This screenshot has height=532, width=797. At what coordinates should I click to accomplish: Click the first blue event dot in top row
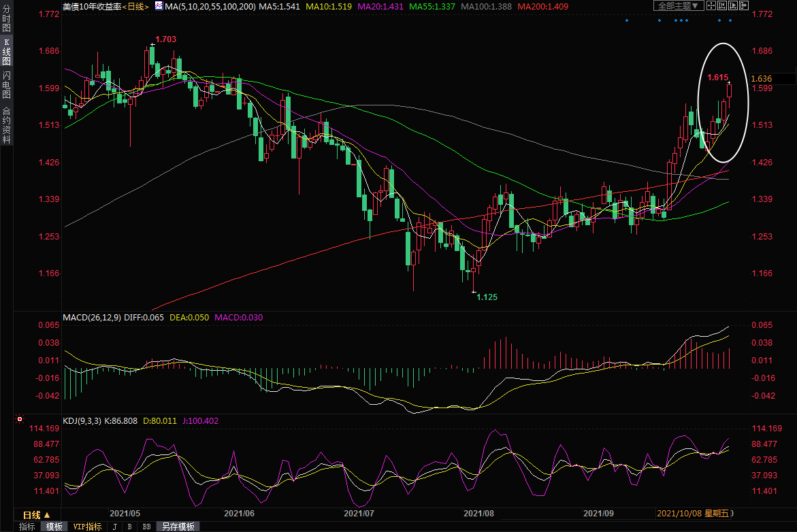[627, 20]
